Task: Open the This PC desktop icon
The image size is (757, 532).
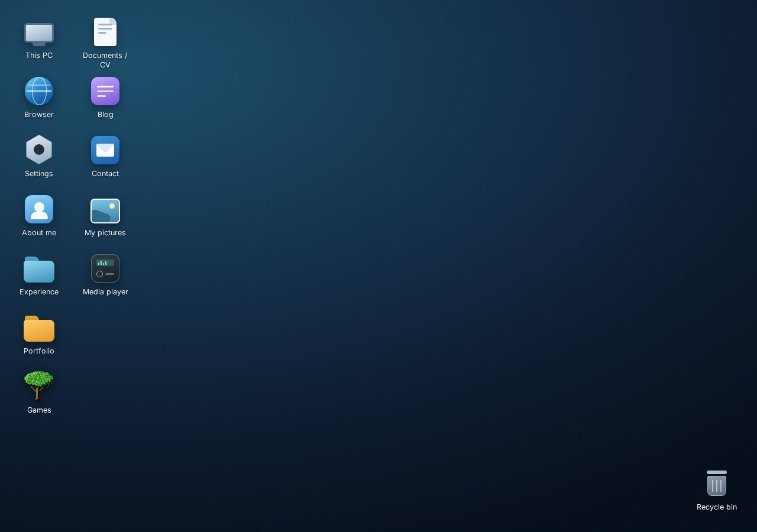Action: coord(39,34)
